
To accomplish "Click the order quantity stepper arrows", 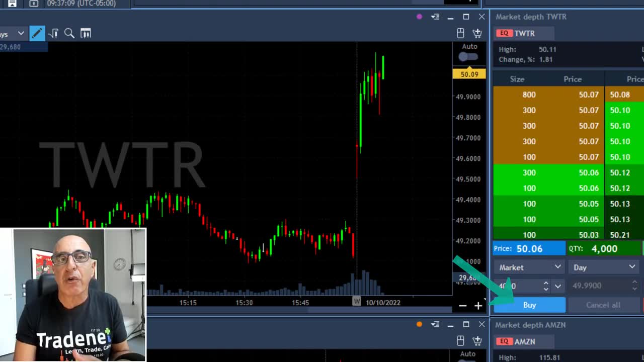I will pos(546,286).
